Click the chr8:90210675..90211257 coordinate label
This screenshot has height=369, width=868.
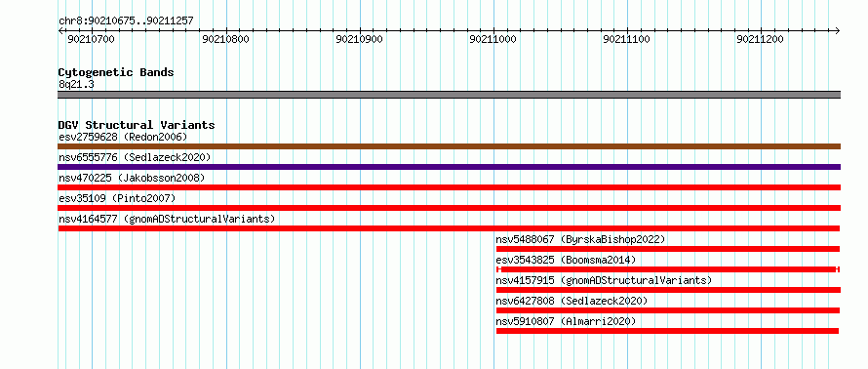click(x=126, y=21)
